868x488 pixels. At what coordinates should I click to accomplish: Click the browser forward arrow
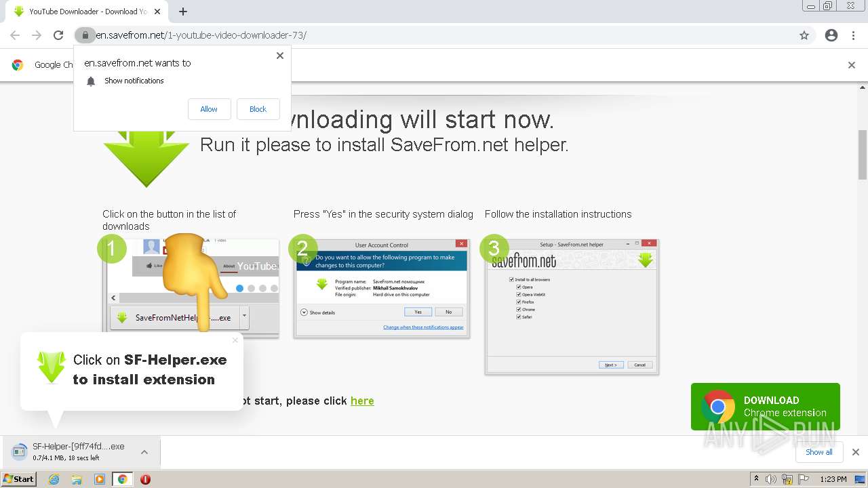37,35
